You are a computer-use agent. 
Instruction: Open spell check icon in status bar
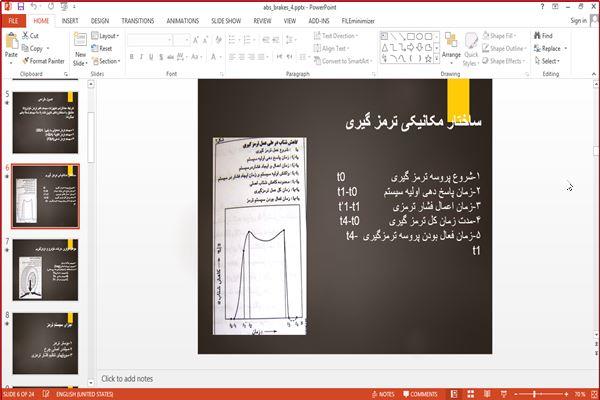click(x=46, y=394)
